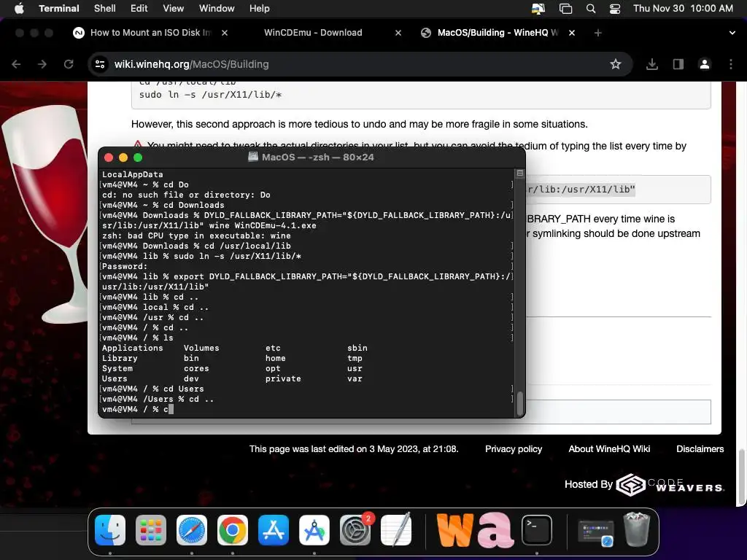Open the orange 'w' app in Dock
This screenshot has width=747, height=560.
click(x=455, y=530)
